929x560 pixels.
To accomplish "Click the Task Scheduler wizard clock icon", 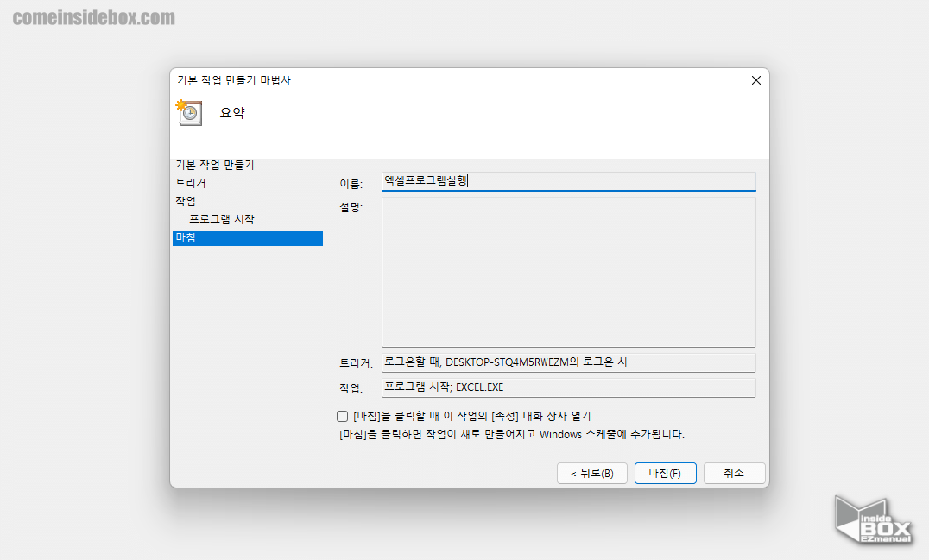I will 188,112.
